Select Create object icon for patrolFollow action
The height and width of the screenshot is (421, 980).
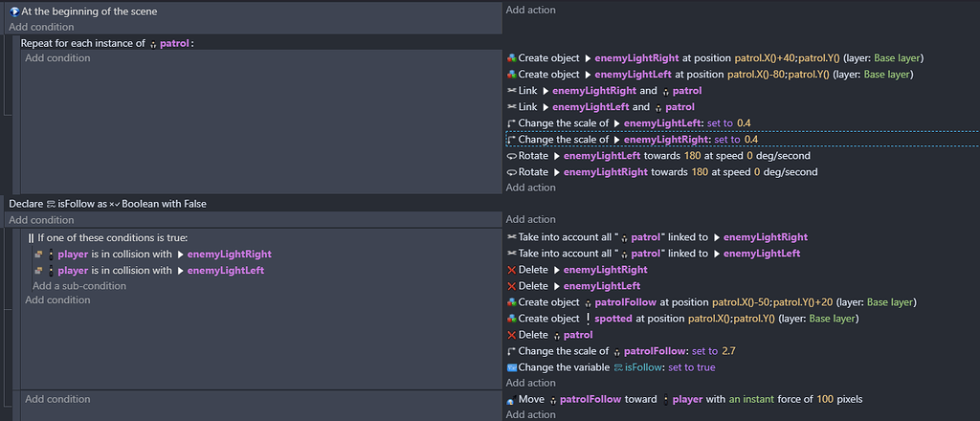point(511,302)
